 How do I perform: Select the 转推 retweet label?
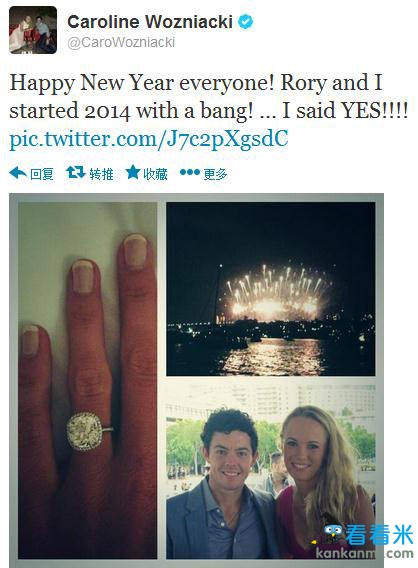click(x=101, y=174)
